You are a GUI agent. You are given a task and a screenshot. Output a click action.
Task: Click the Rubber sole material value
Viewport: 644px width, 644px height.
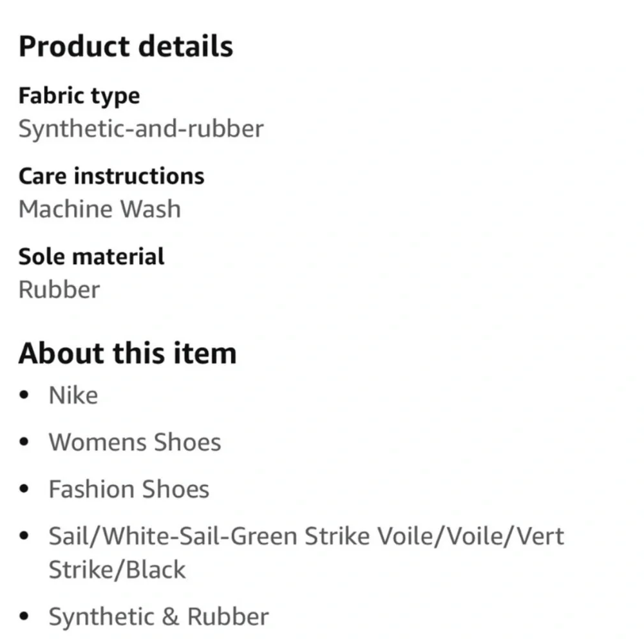point(59,290)
